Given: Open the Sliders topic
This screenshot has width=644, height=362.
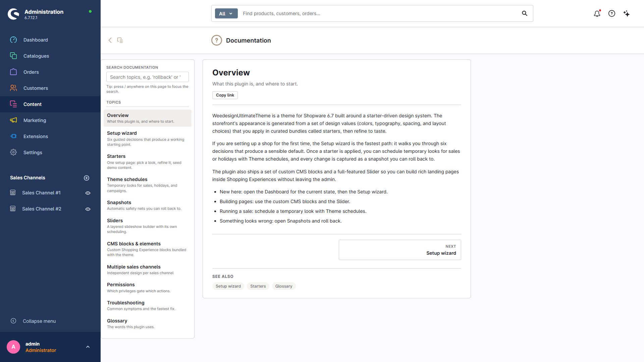Looking at the screenshot, I should coord(148,226).
